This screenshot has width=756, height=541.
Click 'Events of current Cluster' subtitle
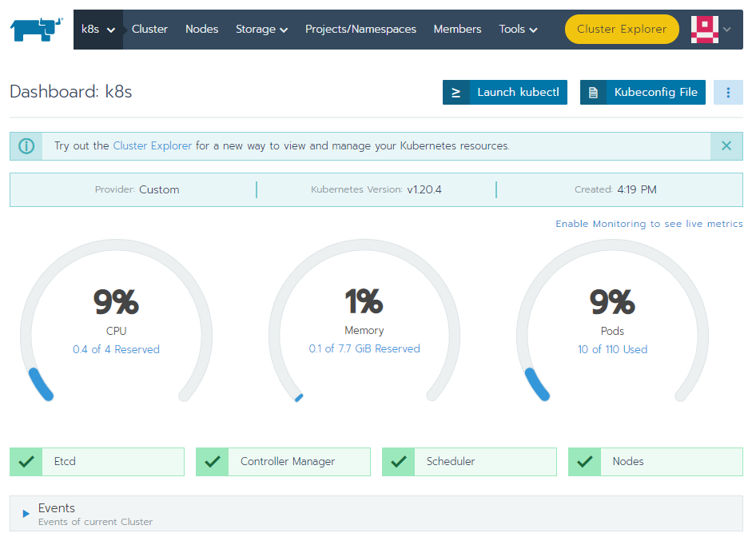coord(95,522)
